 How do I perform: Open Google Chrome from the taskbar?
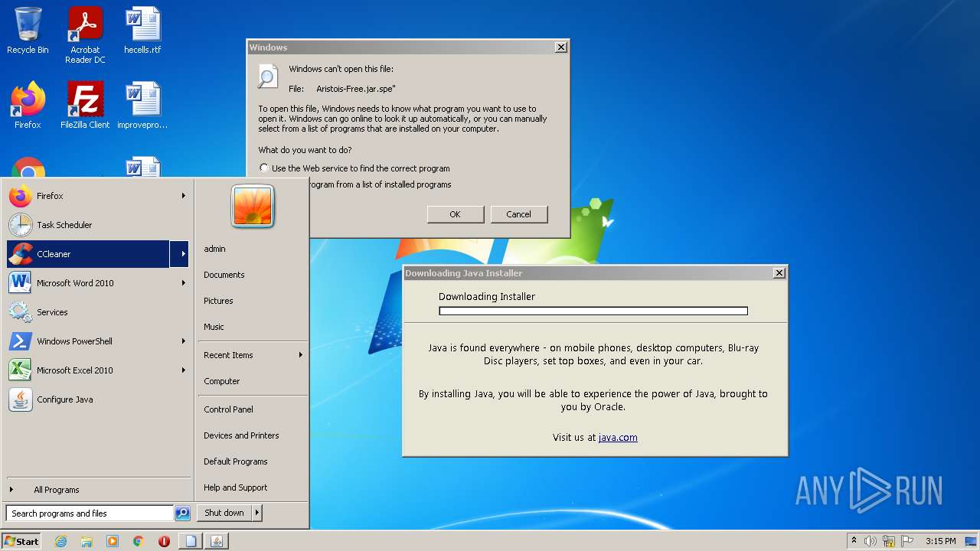[139, 541]
